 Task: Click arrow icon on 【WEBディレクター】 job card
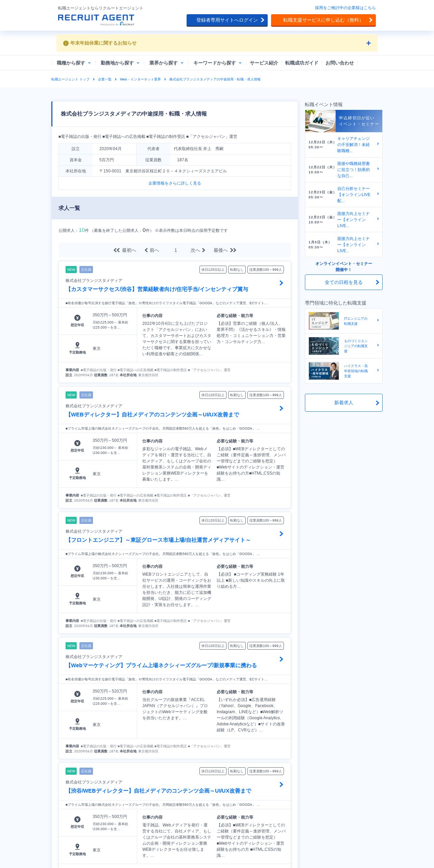click(281, 408)
